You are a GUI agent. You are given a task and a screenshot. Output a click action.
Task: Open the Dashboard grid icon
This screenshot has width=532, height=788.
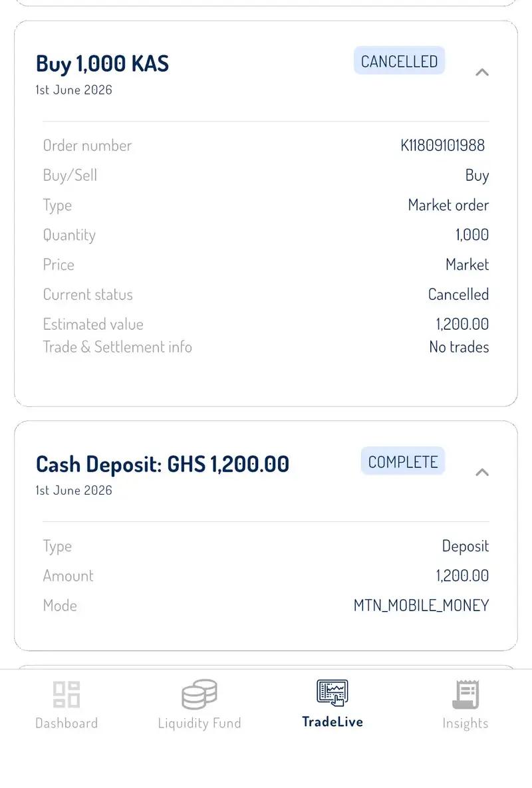(66, 694)
